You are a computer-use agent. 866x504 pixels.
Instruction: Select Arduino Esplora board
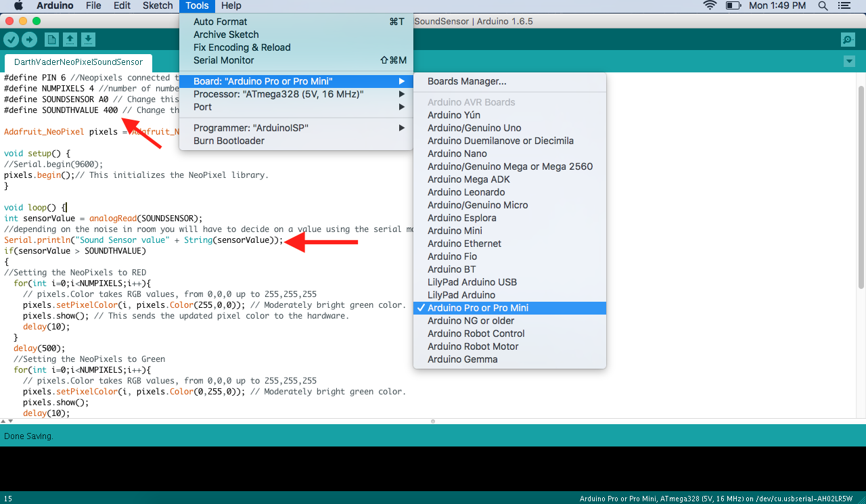click(509, 218)
